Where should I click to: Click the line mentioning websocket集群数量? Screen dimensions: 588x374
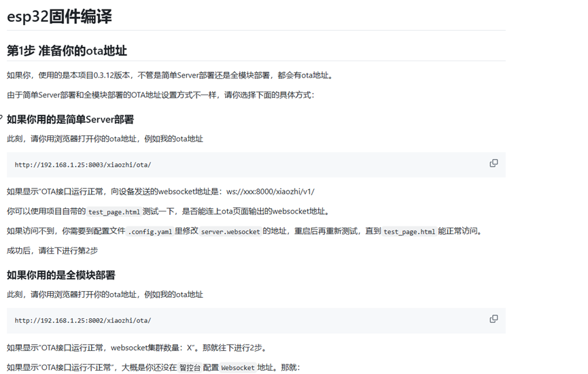pyautogui.click(x=136, y=347)
